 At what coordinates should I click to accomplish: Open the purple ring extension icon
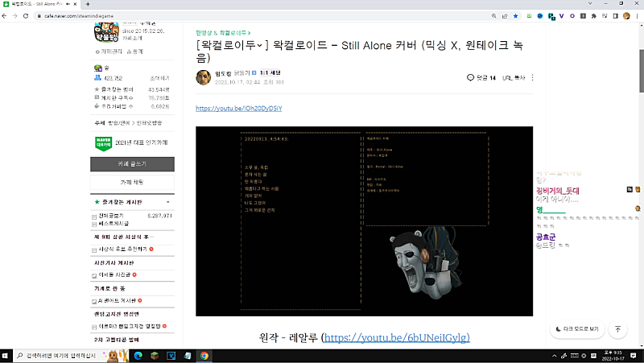(572, 16)
